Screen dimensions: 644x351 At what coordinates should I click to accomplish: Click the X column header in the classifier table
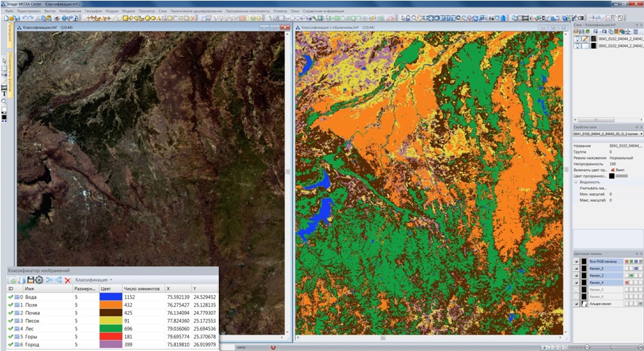(179, 288)
